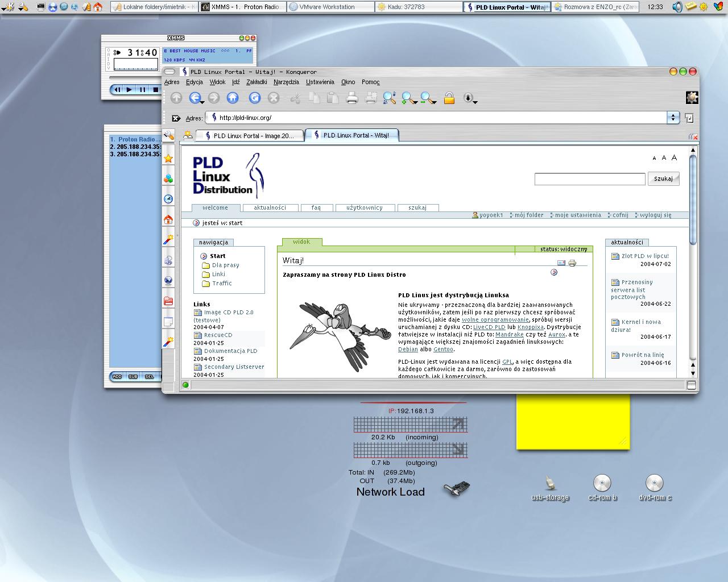Click the blue Back arrow in Konqueror
Image resolution: width=728 pixels, height=582 pixels.
pos(195,98)
